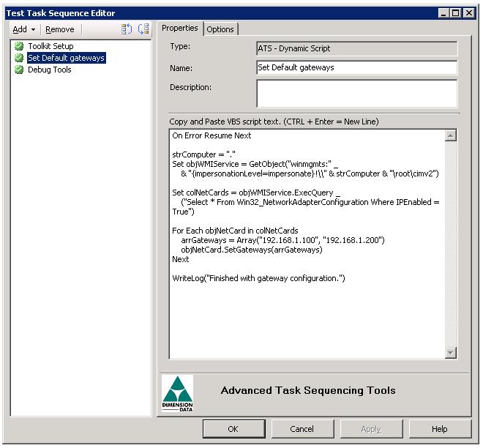
Task: Maximize the Test Task Sequence Editor window
Action: pyautogui.click(x=455, y=13)
